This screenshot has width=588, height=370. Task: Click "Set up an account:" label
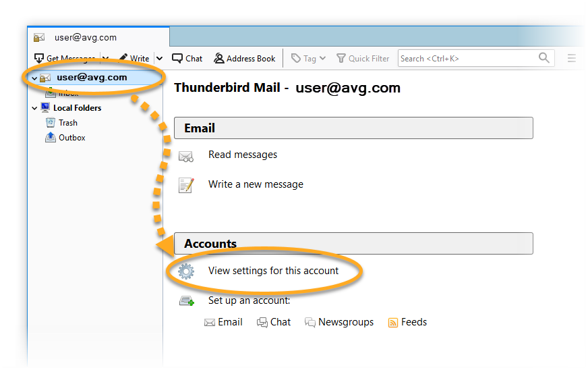click(x=249, y=300)
